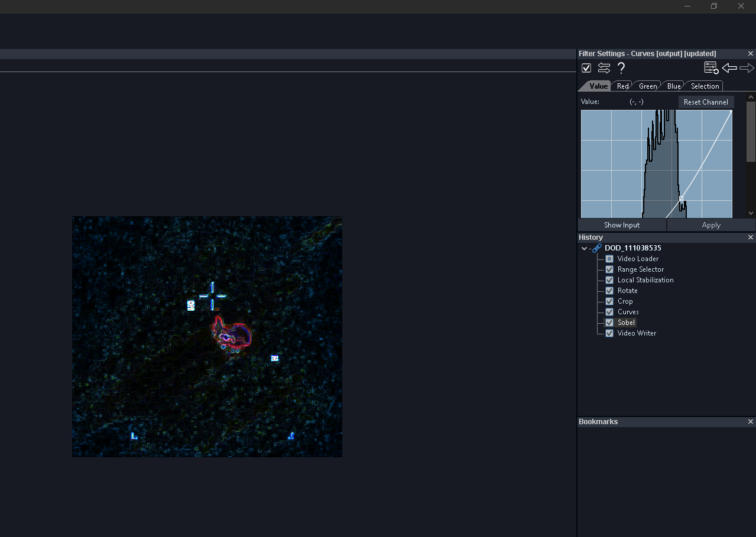Close the Bookmarks panel
Image resolution: width=756 pixels, height=537 pixels.
751,422
